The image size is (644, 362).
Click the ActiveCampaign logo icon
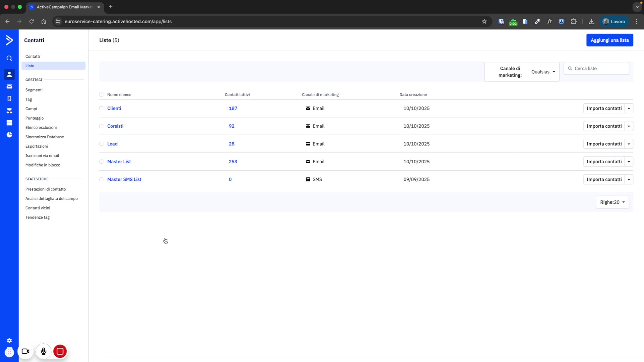pyautogui.click(x=9, y=40)
